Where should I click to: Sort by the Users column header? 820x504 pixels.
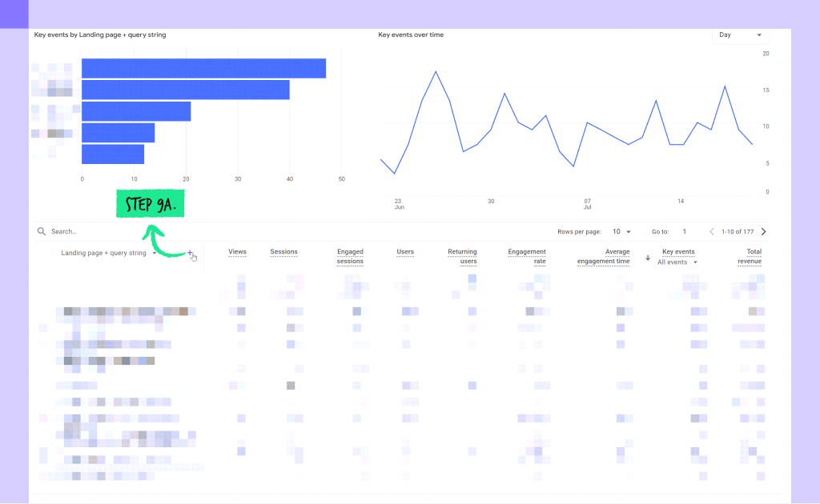[x=404, y=252]
